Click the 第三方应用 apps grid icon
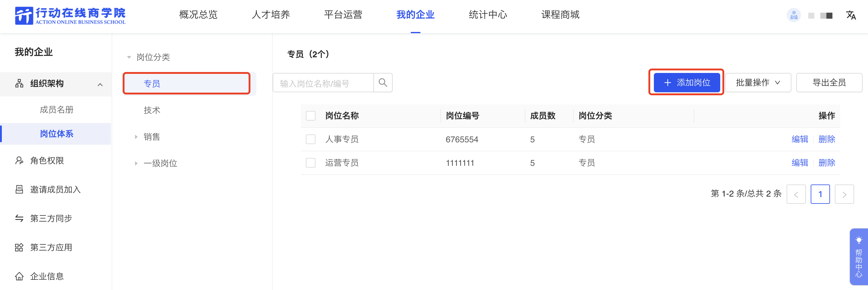 19,247
